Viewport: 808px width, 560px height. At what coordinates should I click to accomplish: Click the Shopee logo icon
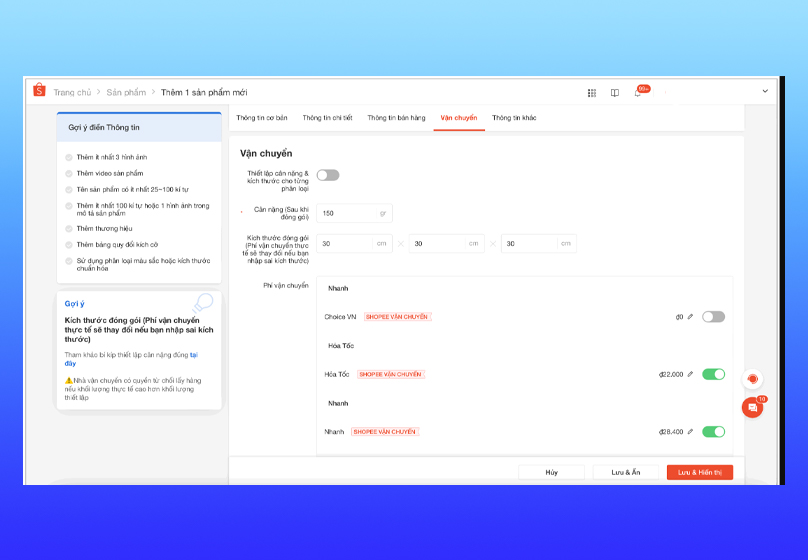[x=39, y=91]
